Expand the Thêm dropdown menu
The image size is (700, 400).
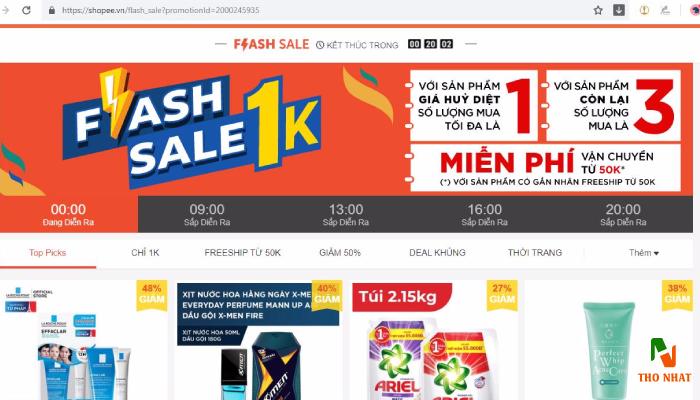pos(644,253)
